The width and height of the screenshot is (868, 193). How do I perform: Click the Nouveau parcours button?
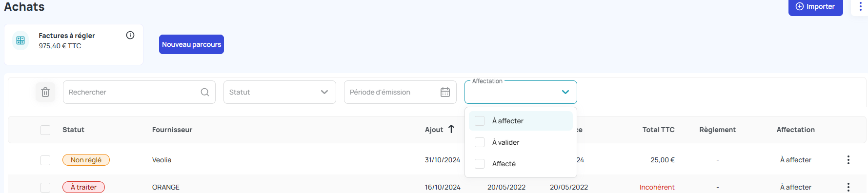tap(191, 44)
